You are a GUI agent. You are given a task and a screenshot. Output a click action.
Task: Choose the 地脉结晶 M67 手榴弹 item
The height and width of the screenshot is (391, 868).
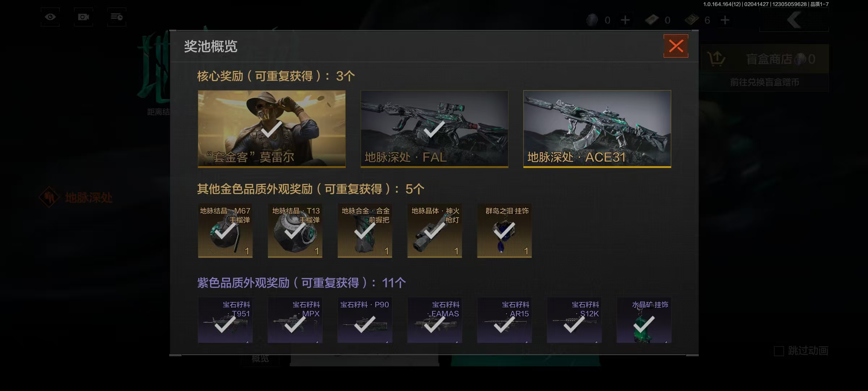[x=225, y=231]
